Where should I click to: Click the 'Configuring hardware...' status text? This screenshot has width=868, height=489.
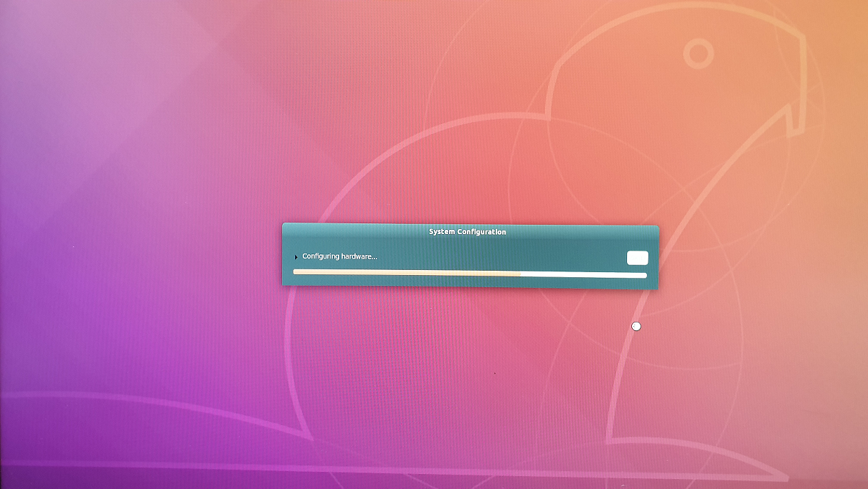[339, 256]
